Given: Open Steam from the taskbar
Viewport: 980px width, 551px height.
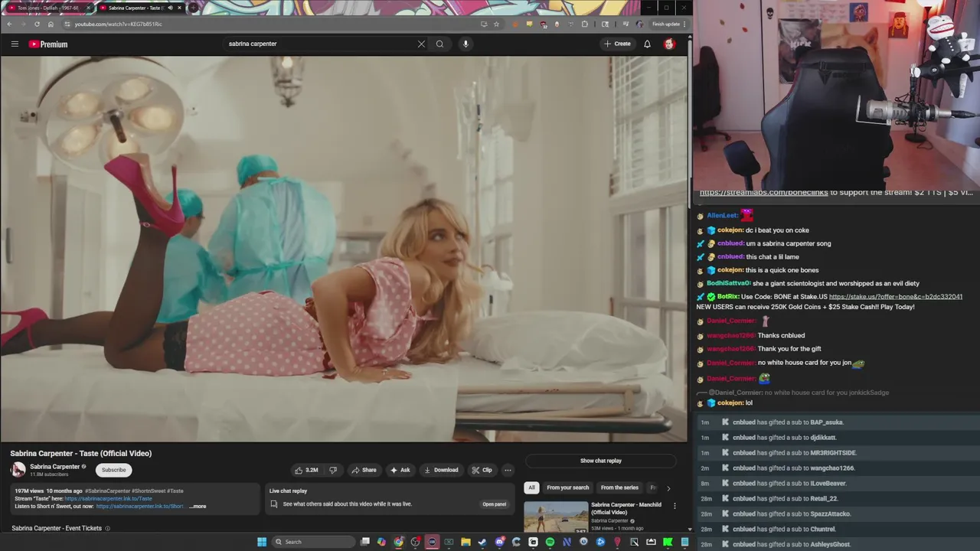Looking at the screenshot, I should 482,542.
